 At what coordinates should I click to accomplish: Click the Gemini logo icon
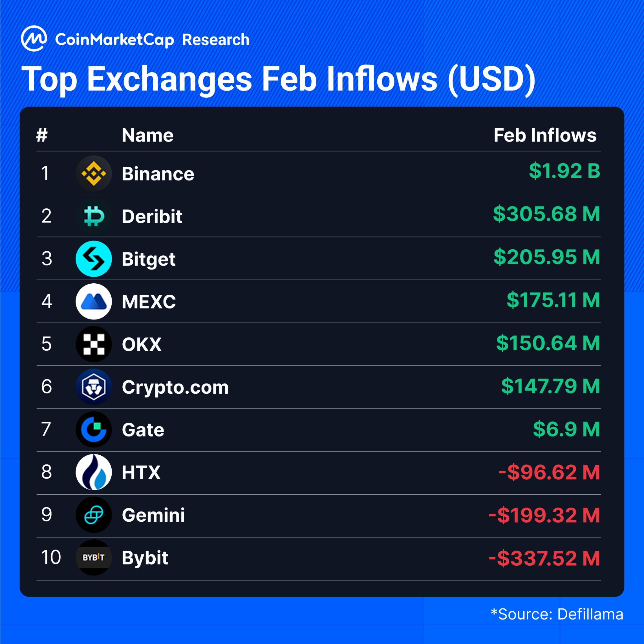tap(94, 515)
